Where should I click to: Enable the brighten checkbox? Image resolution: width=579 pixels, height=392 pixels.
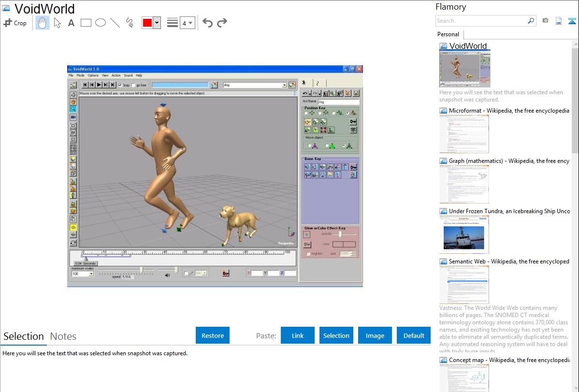point(308,254)
